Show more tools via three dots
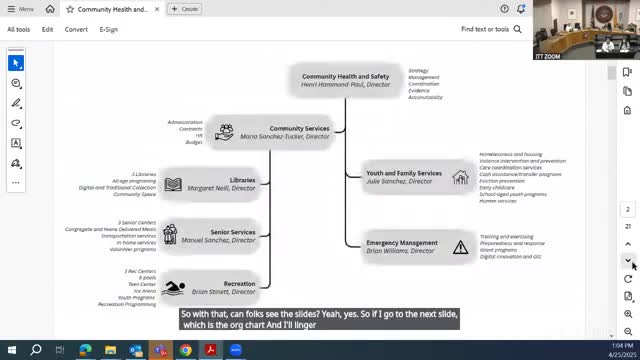This screenshot has width=640, height=360. click(x=16, y=183)
